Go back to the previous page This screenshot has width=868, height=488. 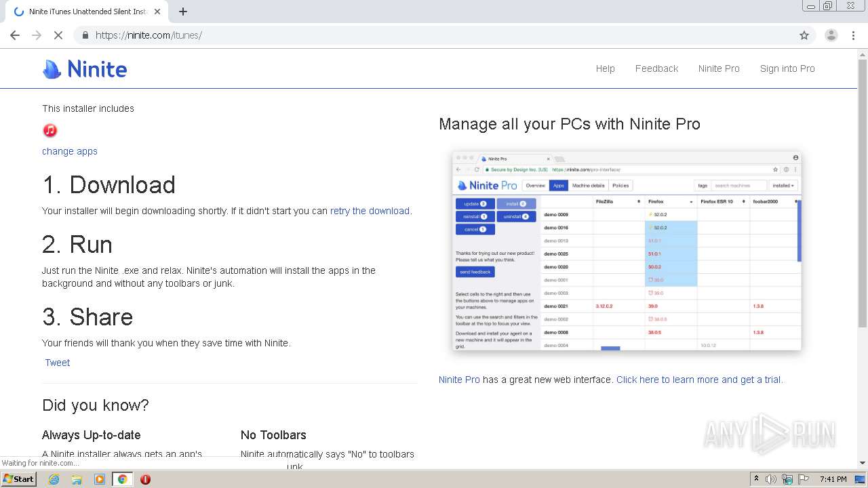coord(15,35)
